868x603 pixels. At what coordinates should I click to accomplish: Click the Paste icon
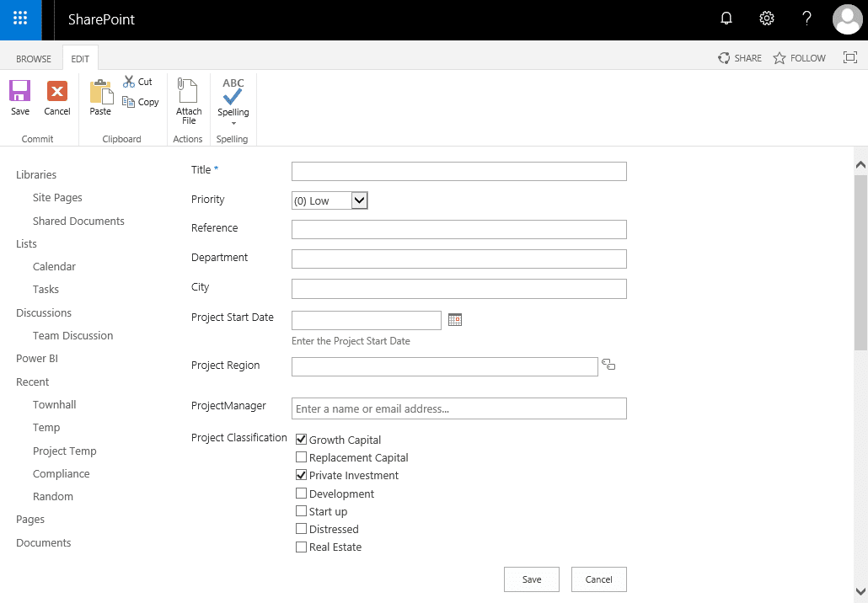pos(100,95)
